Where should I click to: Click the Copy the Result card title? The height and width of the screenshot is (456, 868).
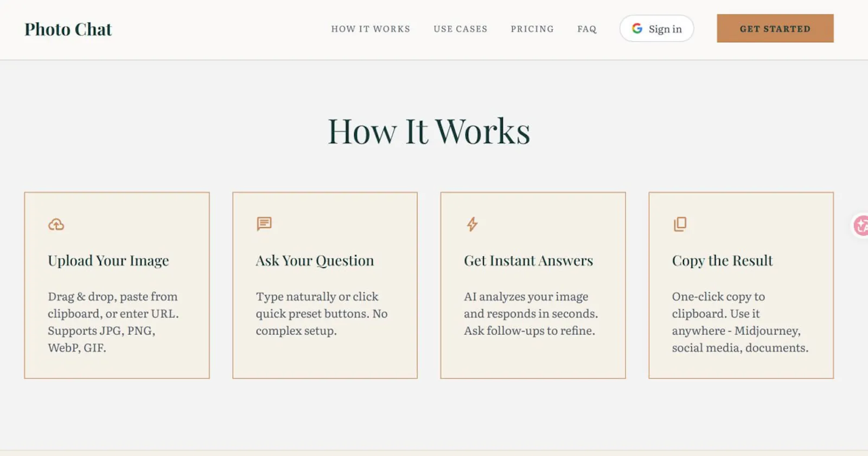coord(722,261)
